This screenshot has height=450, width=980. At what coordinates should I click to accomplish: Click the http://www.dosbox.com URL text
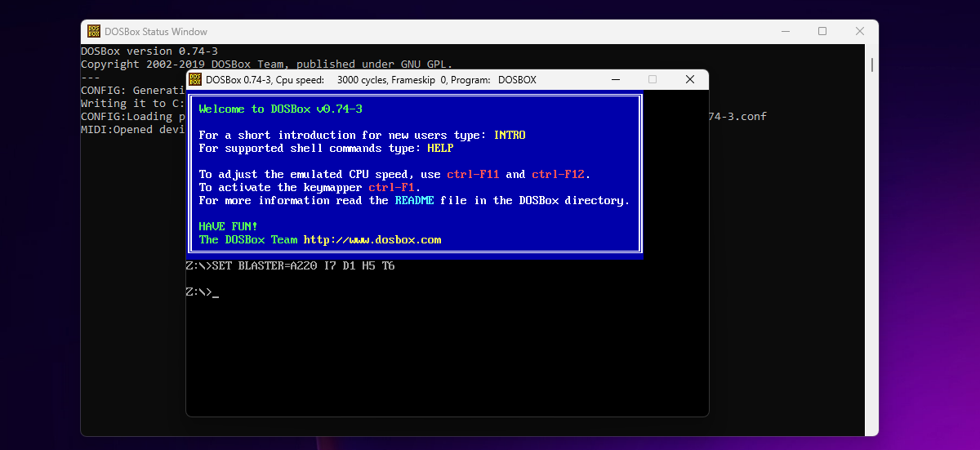pos(372,239)
